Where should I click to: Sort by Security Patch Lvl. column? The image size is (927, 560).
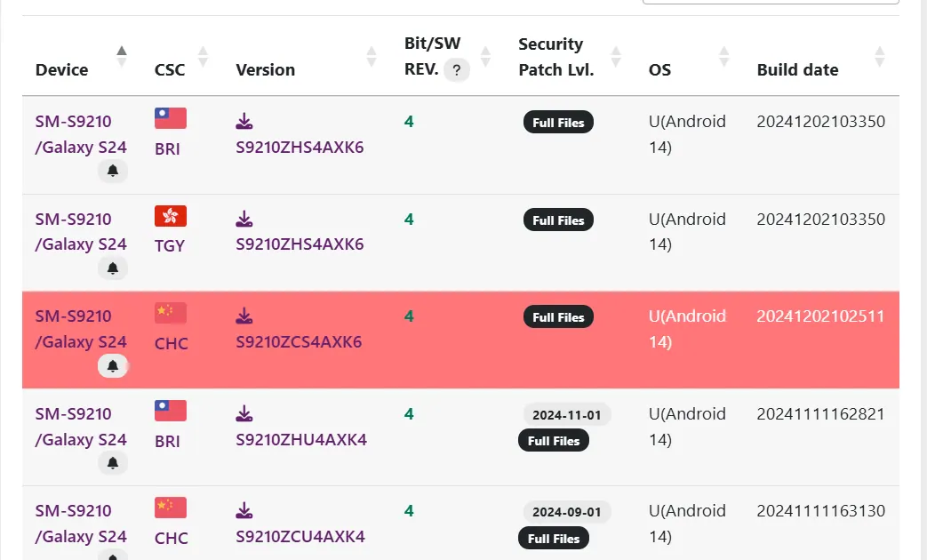point(616,57)
